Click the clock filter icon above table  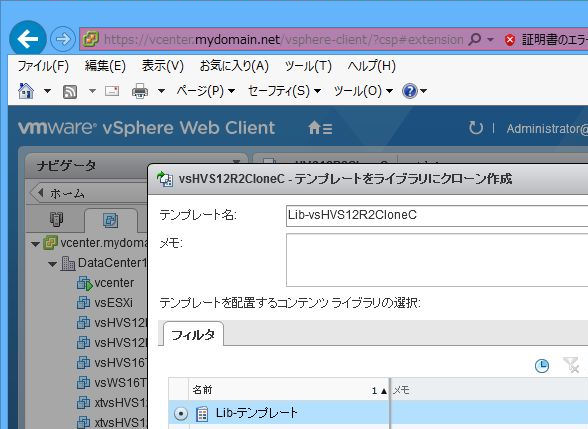pyautogui.click(x=542, y=366)
